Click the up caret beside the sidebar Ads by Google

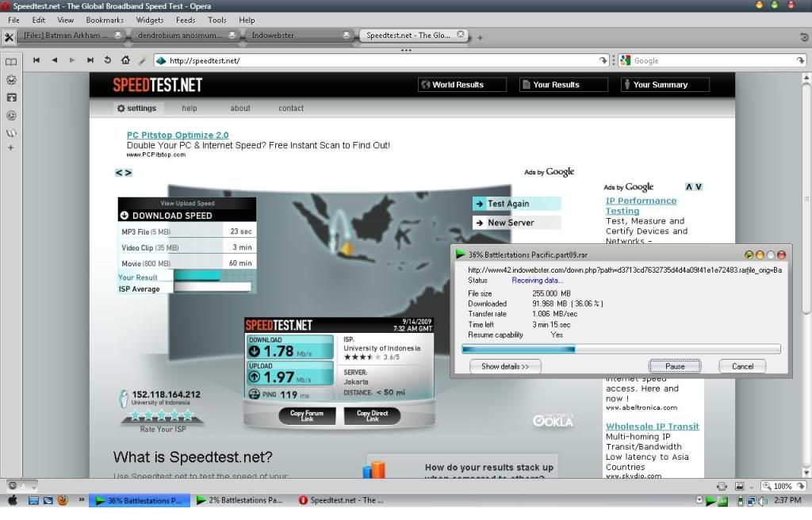click(689, 187)
